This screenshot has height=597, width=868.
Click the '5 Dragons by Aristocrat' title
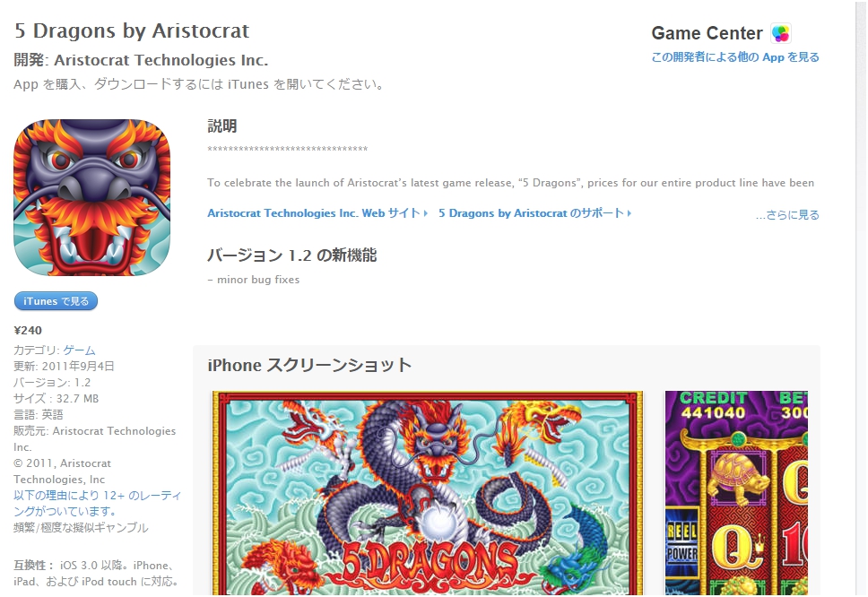click(x=132, y=31)
